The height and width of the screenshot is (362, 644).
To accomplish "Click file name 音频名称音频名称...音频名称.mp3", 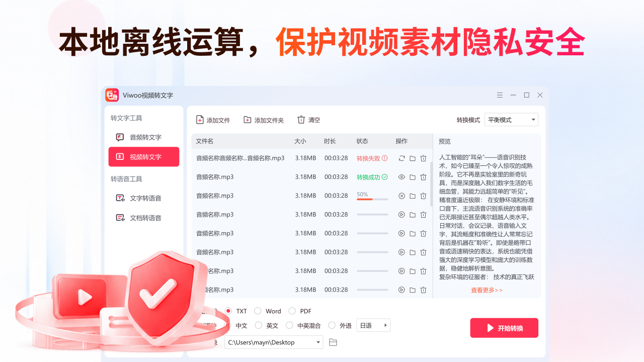I will (x=240, y=158).
